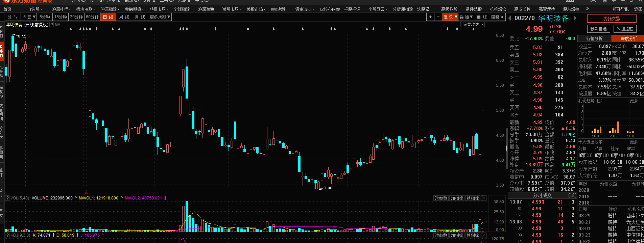The height and width of the screenshot is (243, 644).
Task: Select the 30分钟 period
Action: pyautogui.click(x=76, y=17)
